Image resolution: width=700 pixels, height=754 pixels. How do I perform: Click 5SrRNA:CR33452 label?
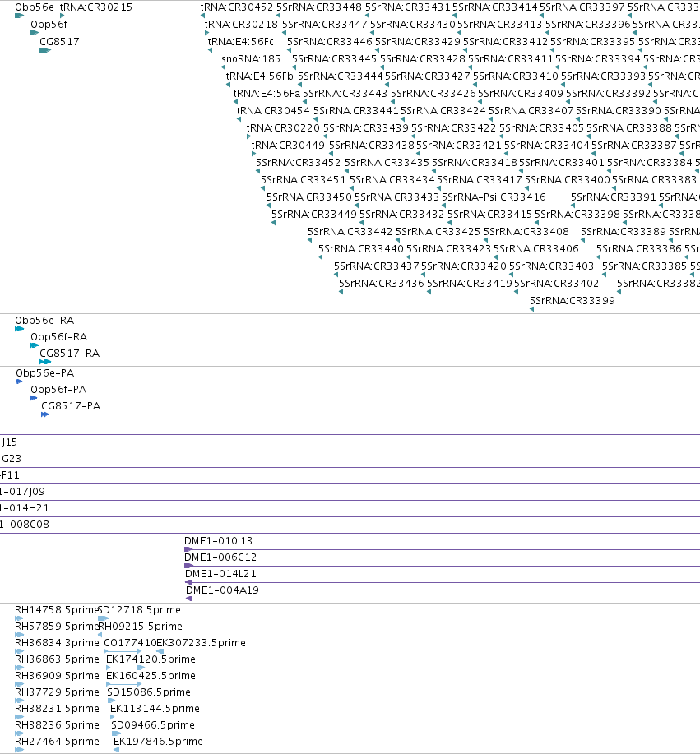coord(298,163)
